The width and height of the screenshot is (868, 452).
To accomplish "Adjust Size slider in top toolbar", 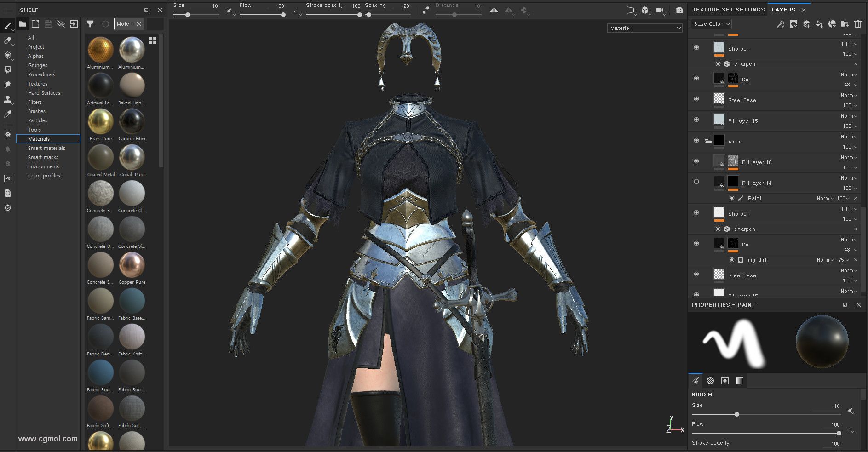I will [x=196, y=15].
